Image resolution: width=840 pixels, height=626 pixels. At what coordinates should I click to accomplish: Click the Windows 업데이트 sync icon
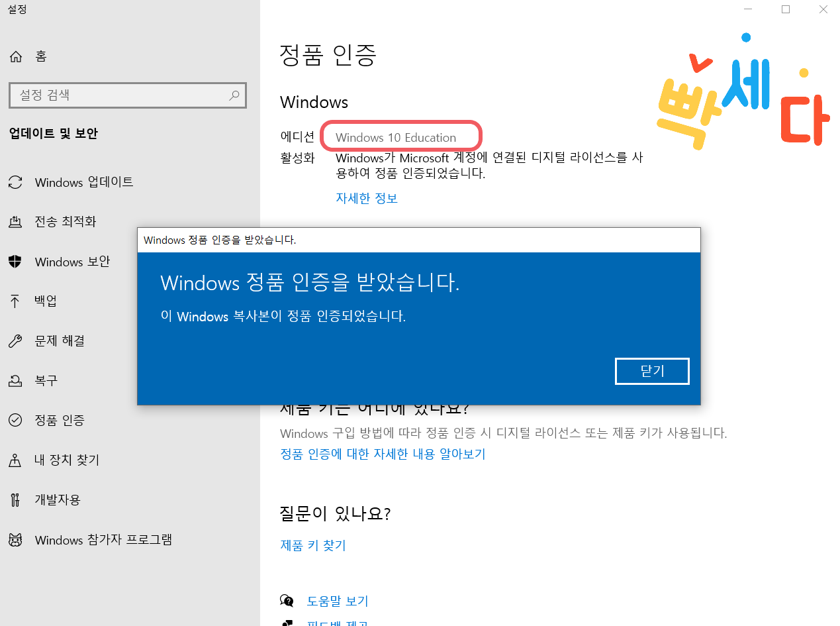15,182
